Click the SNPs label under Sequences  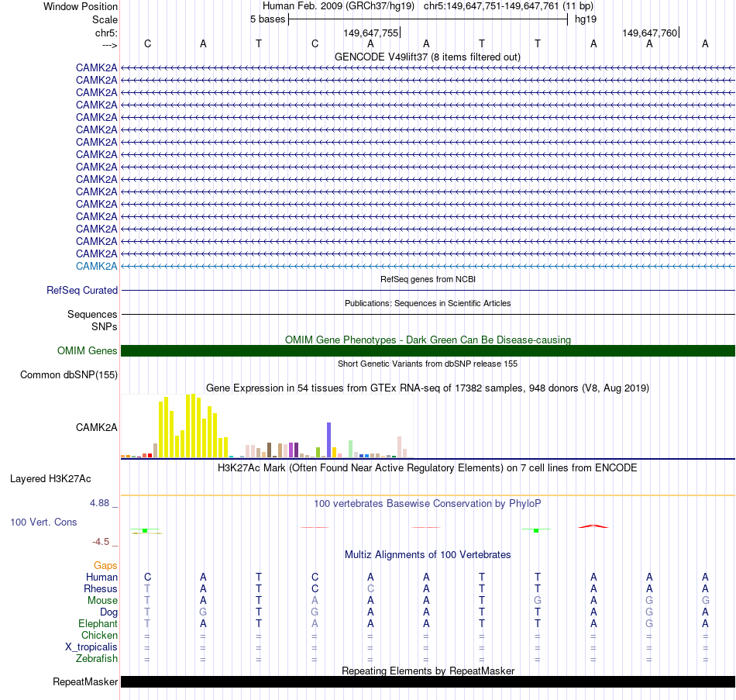coord(105,326)
